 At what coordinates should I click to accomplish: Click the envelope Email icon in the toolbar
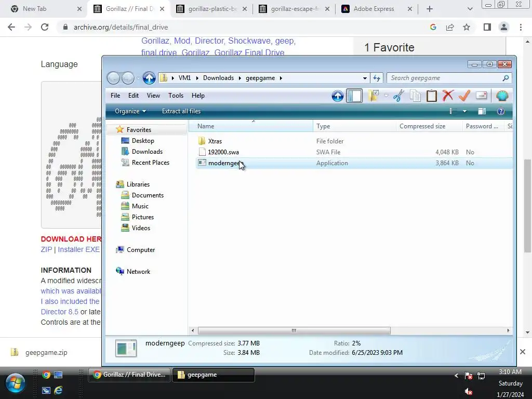[x=481, y=96]
